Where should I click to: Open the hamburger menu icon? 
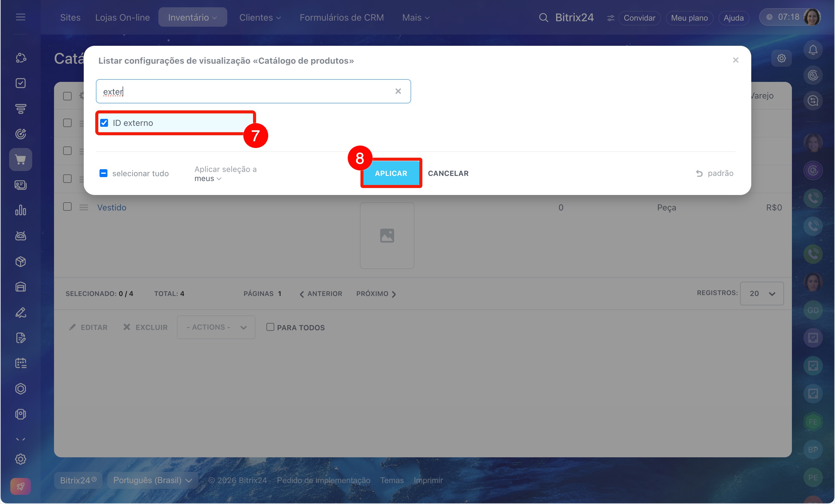point(21,17)
